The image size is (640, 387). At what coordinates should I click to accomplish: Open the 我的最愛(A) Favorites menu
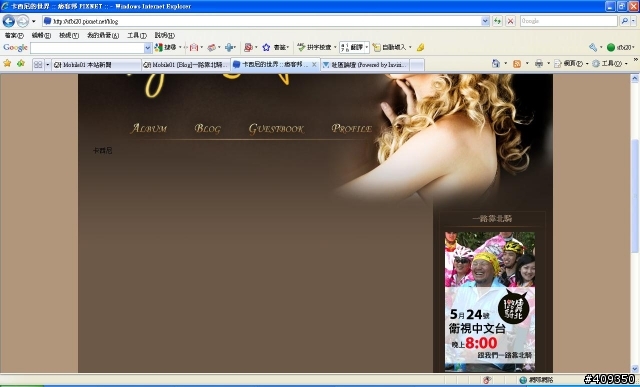coord(103,36)
